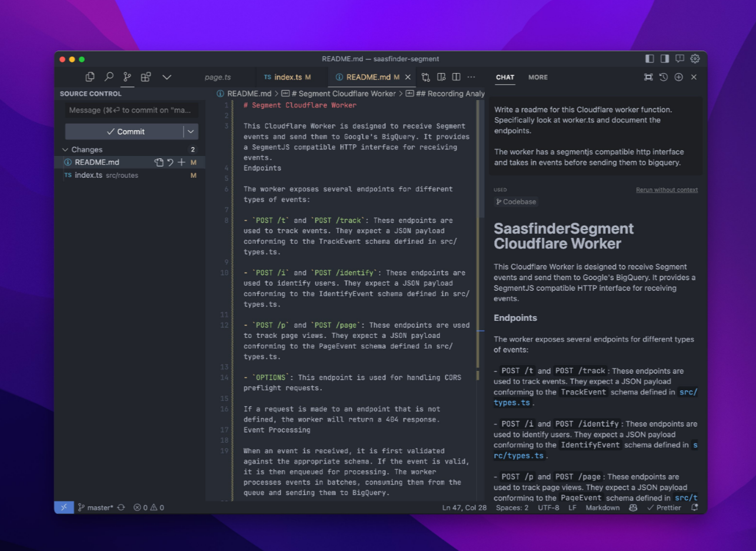
Task: Click the Commit button
Action: tap(124, 131)
